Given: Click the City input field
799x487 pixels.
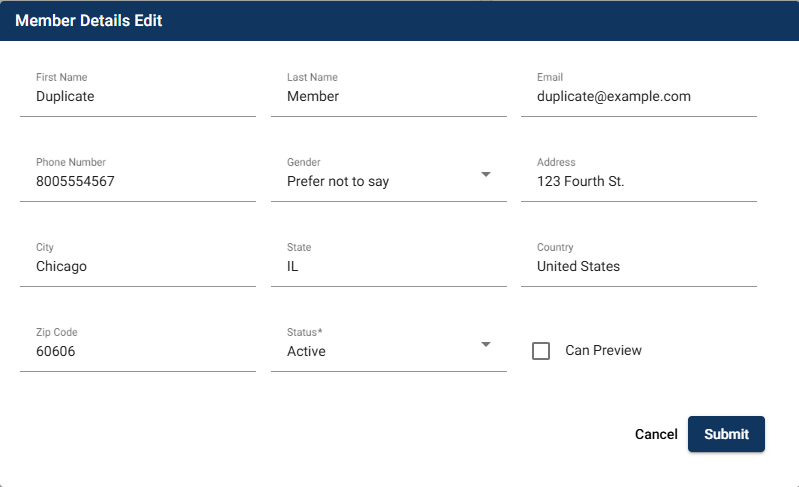Looking at the screenshot, I should click(x=137, y=267).
